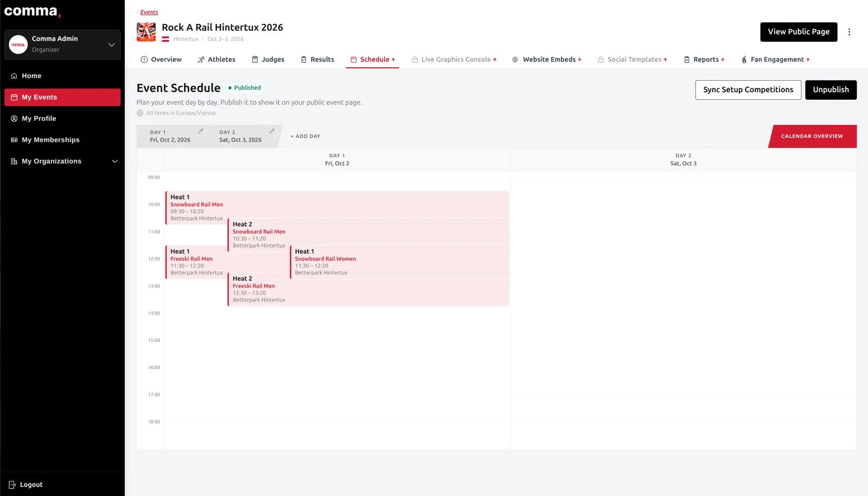Open My Memberships page

pos(62,140)
